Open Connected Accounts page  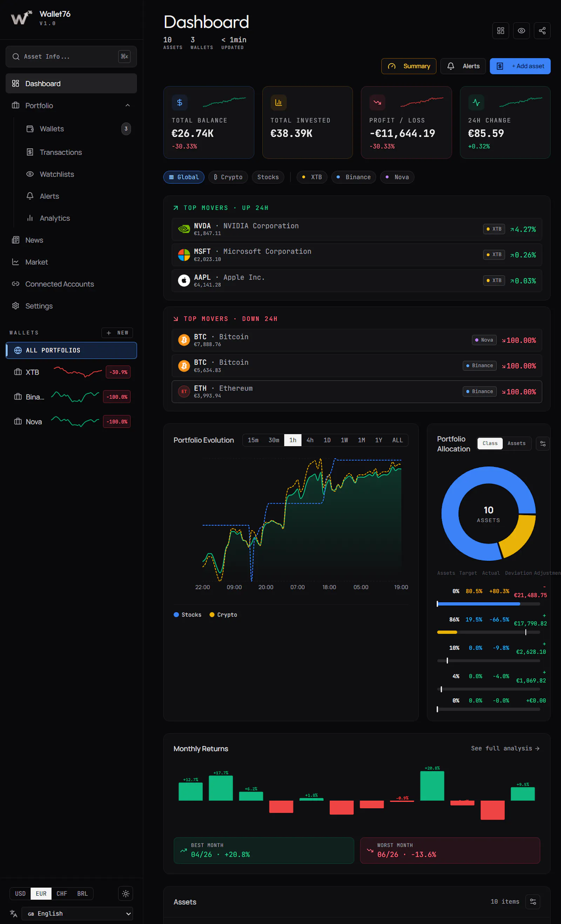pos(71,284)
